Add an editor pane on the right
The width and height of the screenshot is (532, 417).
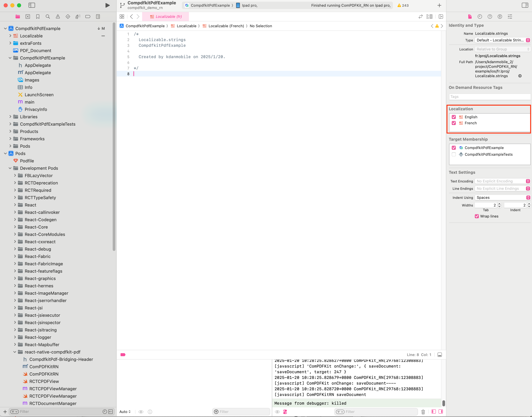(x=441, y=17)
